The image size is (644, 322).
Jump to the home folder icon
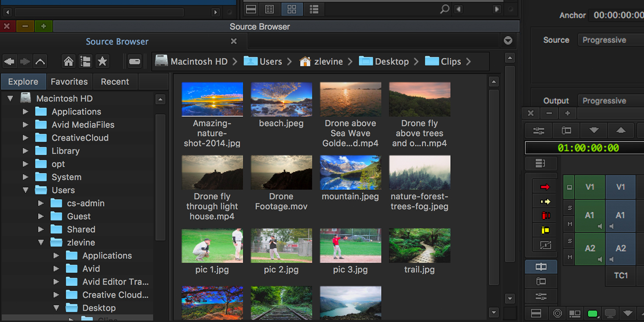tap(68, 62)
